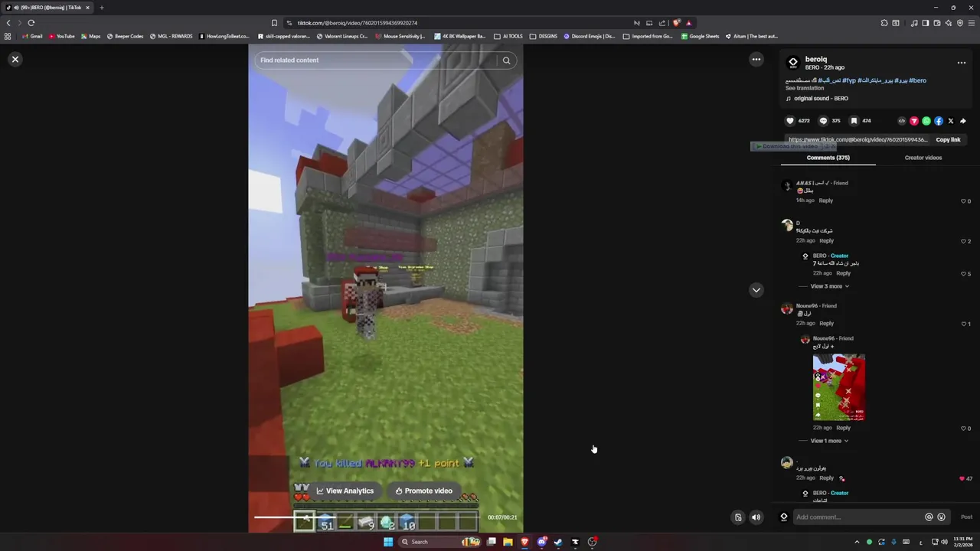The height and width of the screenshot is (551, 980).
Task: Open AI TOOLS bookmarks folder
Action: [508, 36]
